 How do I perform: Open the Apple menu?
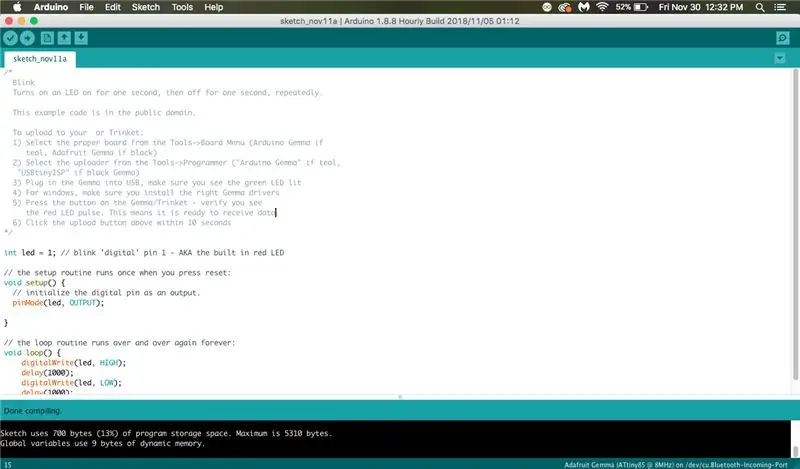[x=17, y=7]
